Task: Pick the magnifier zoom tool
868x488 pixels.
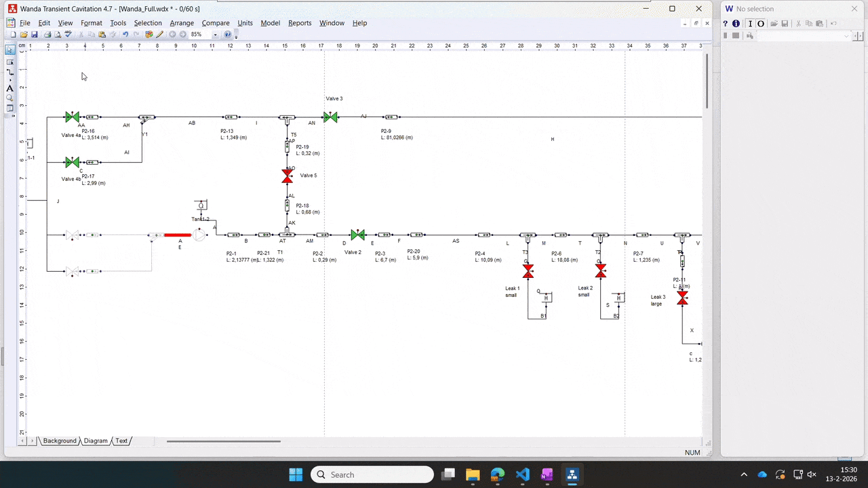Action: point(10,98)
